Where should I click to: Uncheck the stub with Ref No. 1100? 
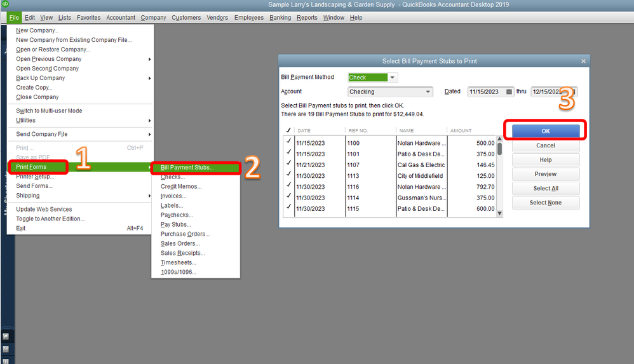pyautogui.click(x=288, y=141)
